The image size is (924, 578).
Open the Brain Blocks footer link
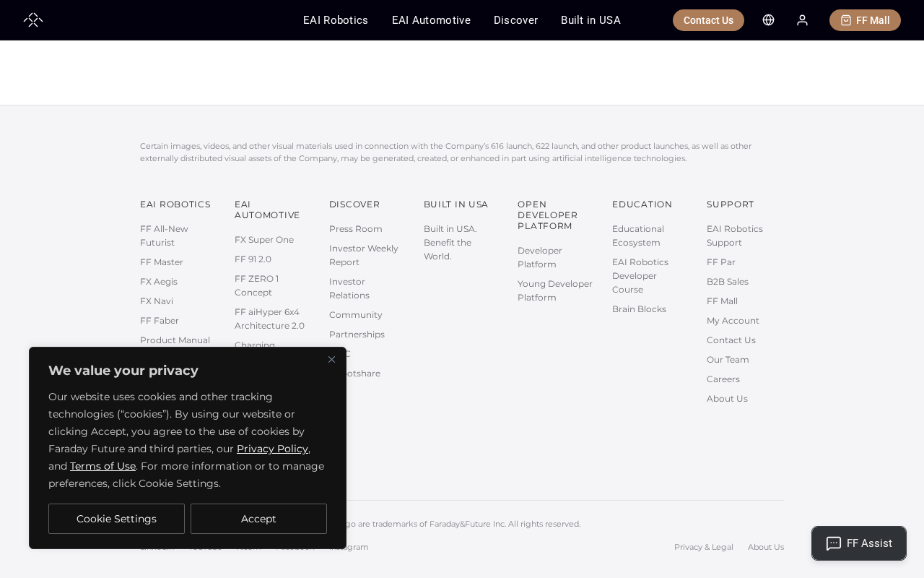(639, 309)
